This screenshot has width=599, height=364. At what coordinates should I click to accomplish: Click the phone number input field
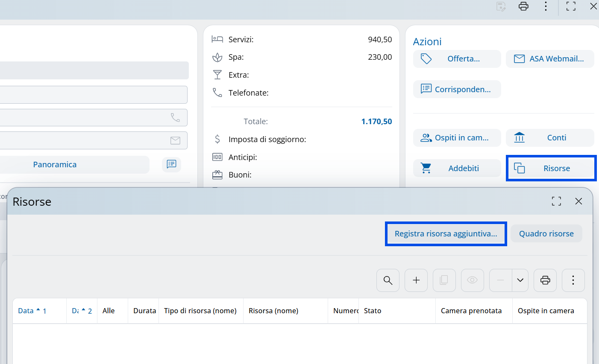tap(85, 118)
